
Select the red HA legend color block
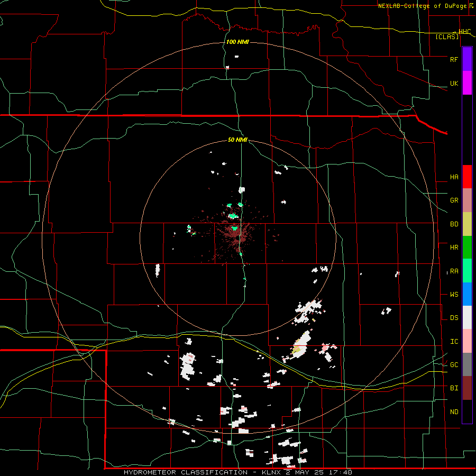tap(467, 177)
